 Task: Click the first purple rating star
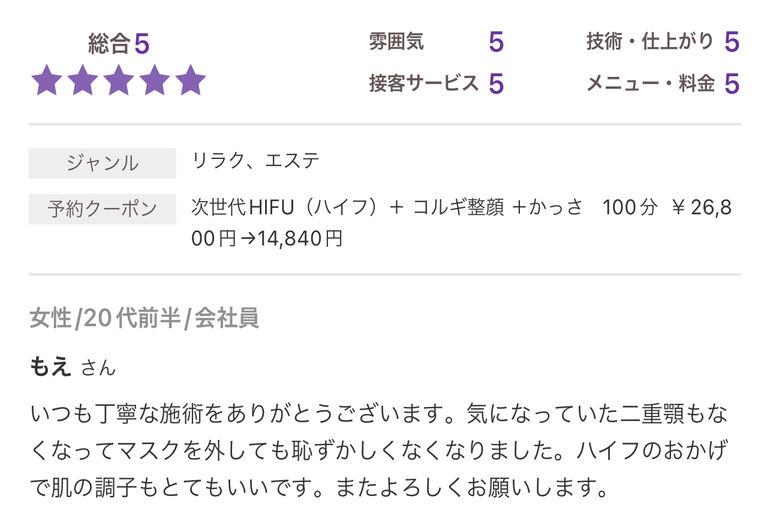pos(47,80)
